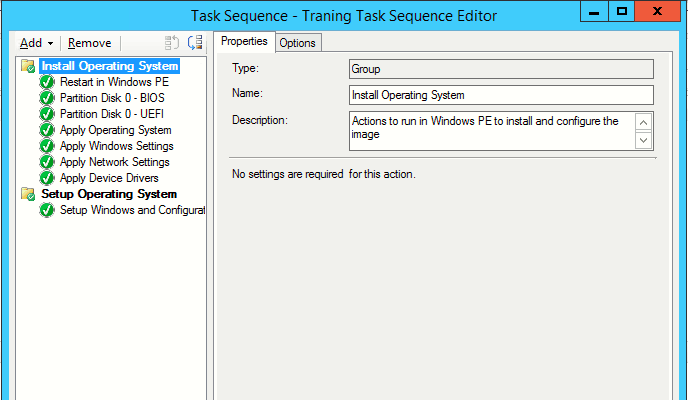Image resolution: width=688 pixels, height=400 pixels.
Task: Select the Install Operating System group label
Action: pos(110,66)
